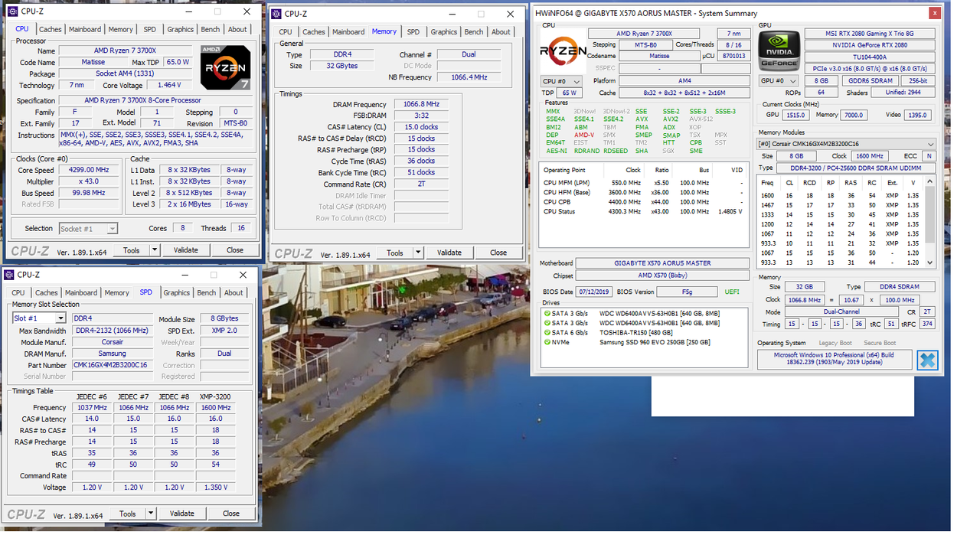Open About tab in the Memory tab window

[x=501, y=31]
